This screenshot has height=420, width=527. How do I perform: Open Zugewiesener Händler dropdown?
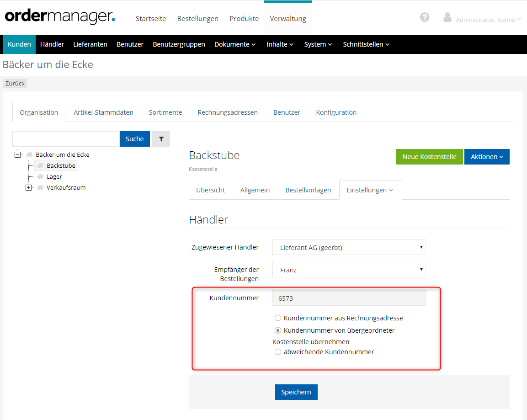tap(349, 247)
